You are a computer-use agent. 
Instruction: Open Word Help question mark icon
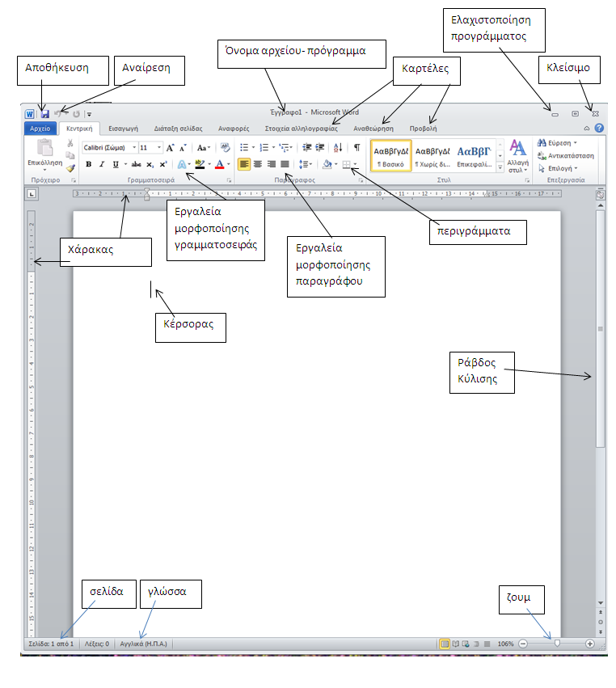599,128
